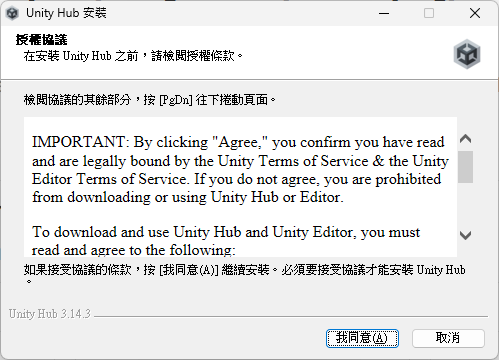The width and height of the screenshot is (499, 360).
Task: Click the license scrollbar down arrow
Action: pos(465,235)
